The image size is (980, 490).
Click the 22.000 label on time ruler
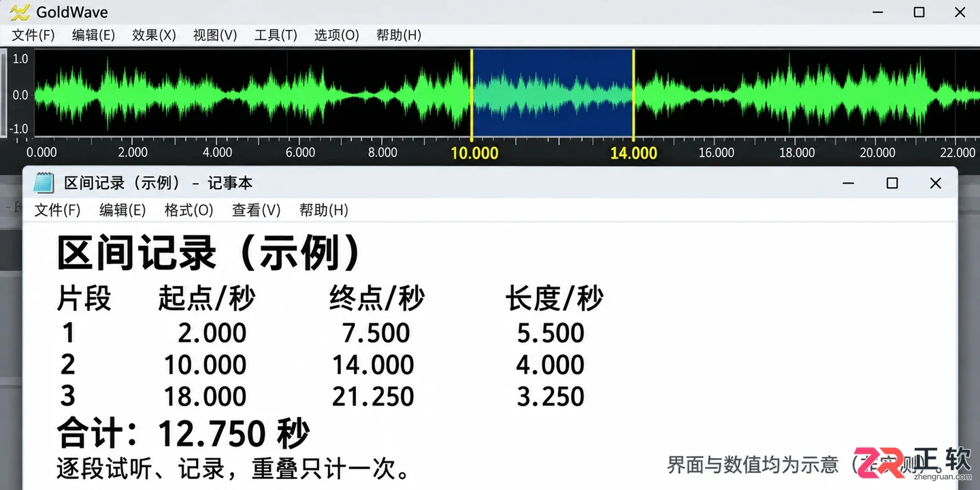(958, 152)
